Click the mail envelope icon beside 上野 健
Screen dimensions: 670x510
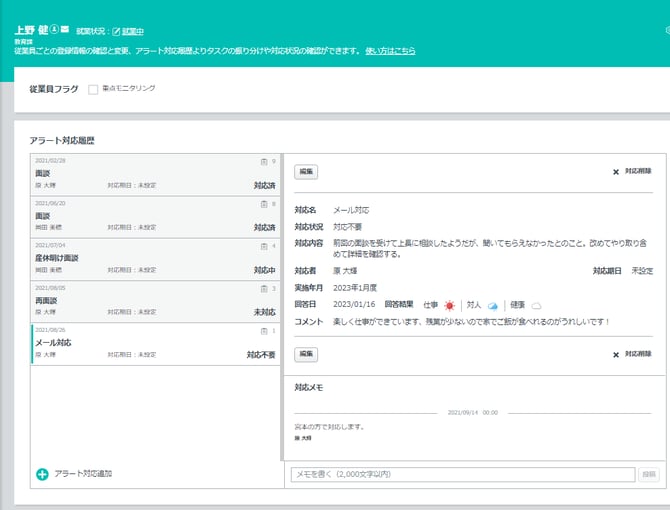[65, 29]
